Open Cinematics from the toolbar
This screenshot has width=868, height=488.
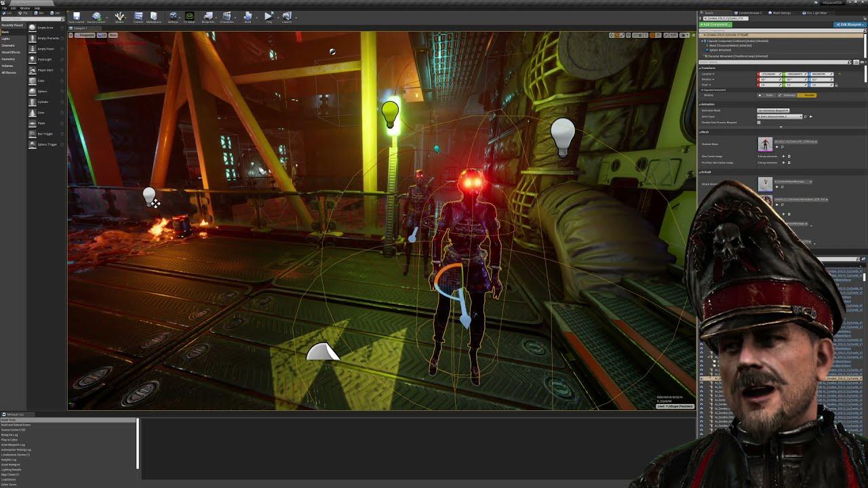point(227,16)
